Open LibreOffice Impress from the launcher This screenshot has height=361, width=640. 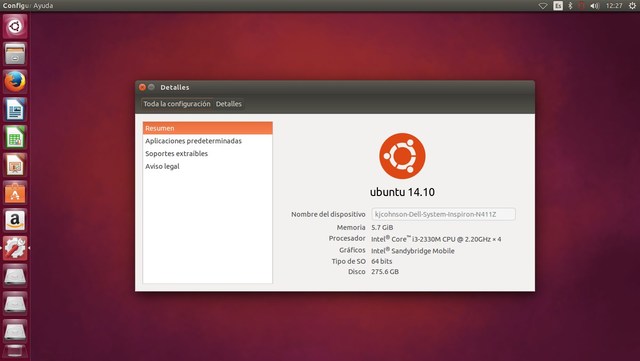pos(15,165)
